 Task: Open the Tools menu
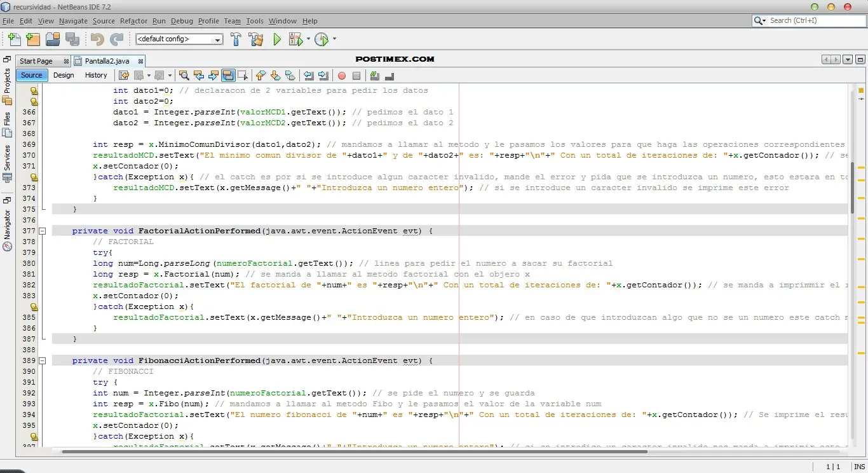(x=255, y=21)
